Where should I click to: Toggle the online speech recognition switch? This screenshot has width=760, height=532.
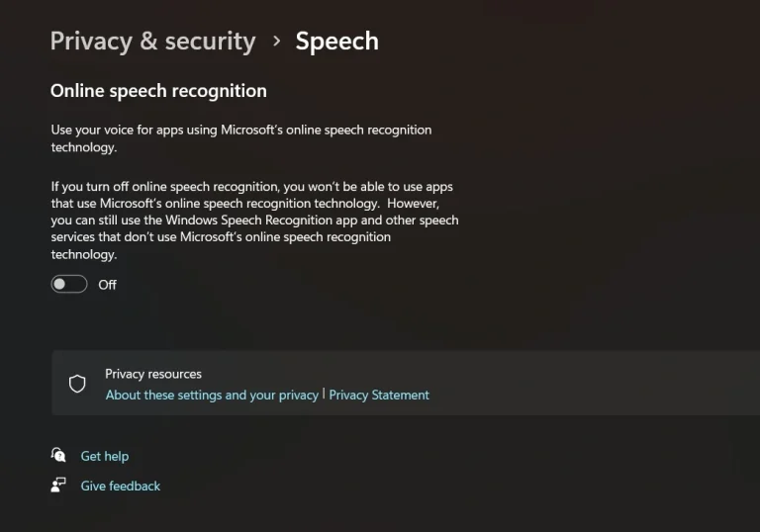pos(69,284)
